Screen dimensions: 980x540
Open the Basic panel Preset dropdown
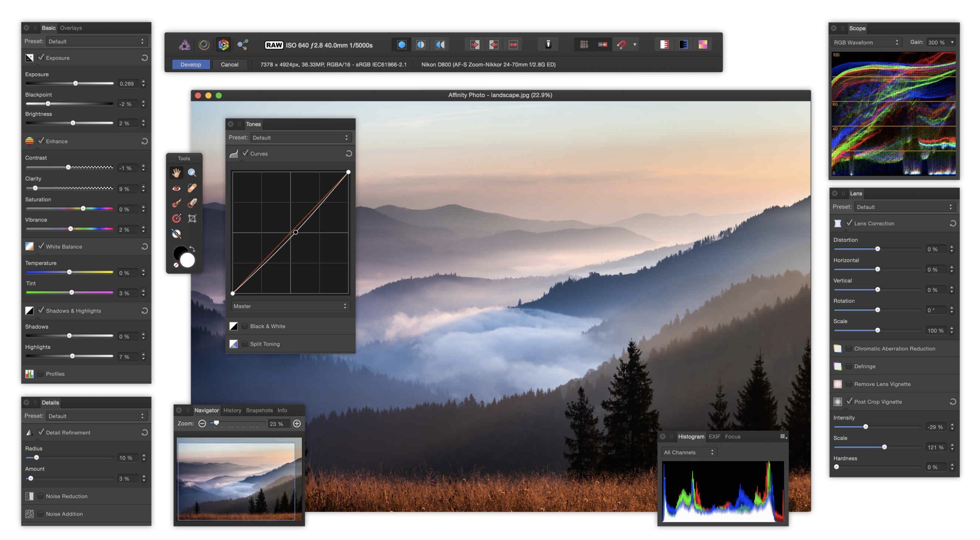97,42
